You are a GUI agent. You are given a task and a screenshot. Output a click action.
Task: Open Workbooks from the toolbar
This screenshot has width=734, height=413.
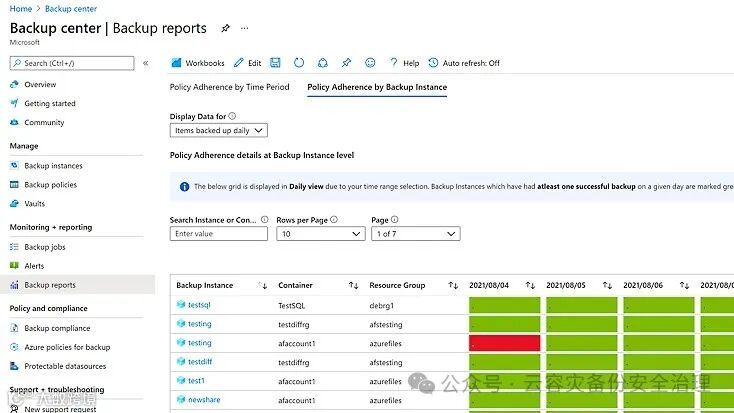198,63
